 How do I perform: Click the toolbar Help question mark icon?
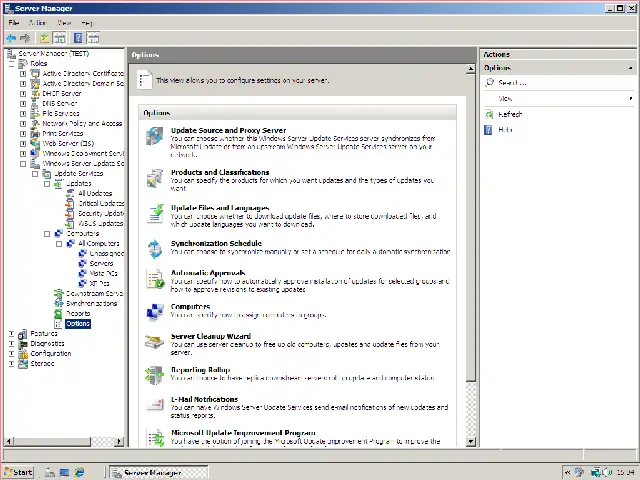(78, 38)
